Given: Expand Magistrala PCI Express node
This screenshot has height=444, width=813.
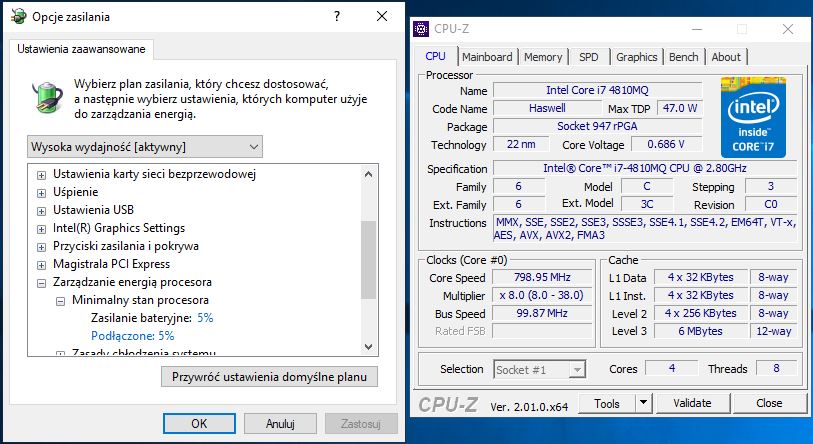Looking at the screenshot, I should [x=41, y=265].
